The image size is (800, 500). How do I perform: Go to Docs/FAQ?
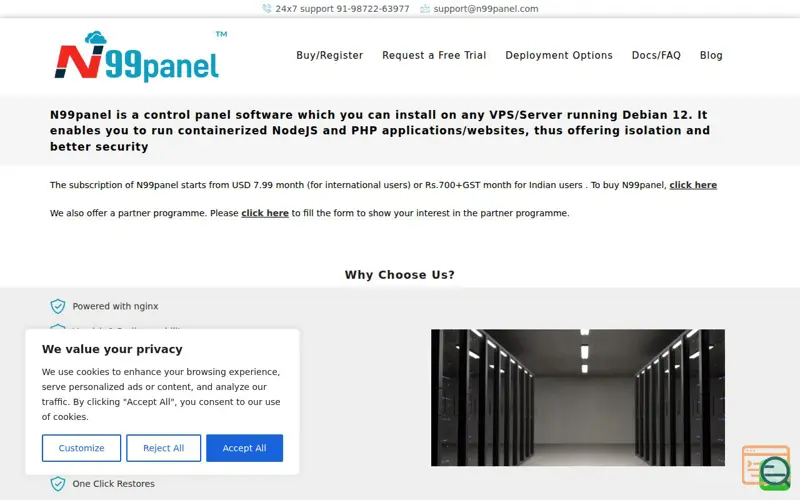point(656,55)
